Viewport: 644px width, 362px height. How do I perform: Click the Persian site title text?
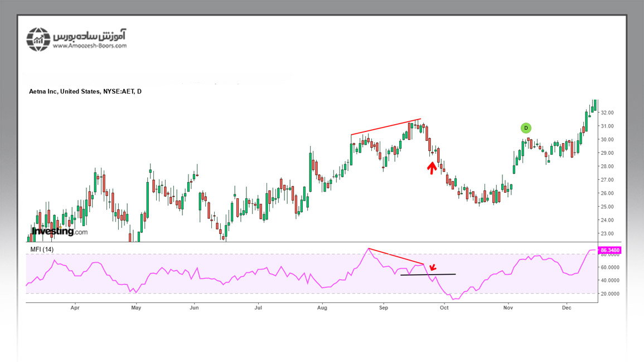90,36
